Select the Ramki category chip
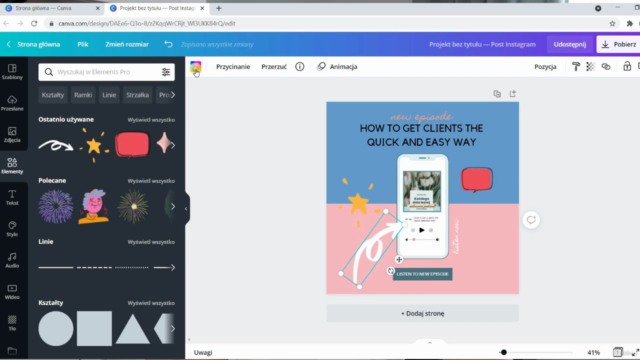640x360 pixels. pyautogui.click(x=83, y=95)
